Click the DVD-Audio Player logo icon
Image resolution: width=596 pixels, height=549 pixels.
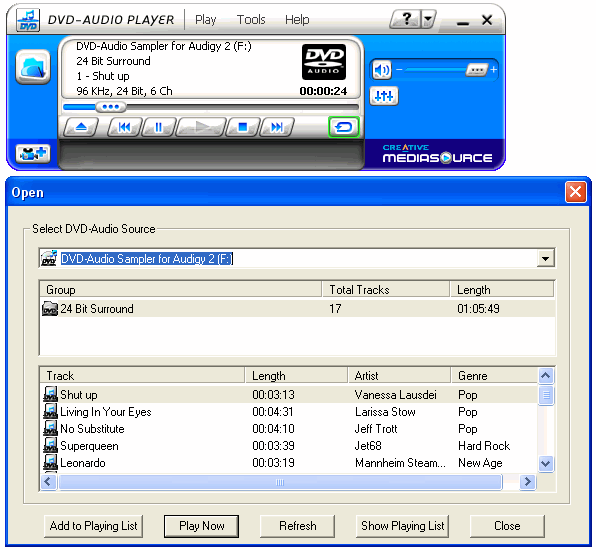click(x=28, y=20)
